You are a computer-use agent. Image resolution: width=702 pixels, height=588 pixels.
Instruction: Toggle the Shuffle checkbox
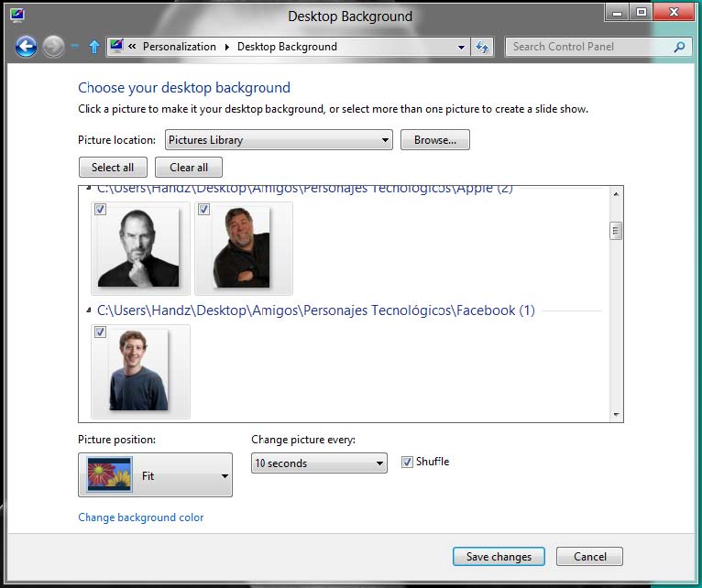pos(407,463)
